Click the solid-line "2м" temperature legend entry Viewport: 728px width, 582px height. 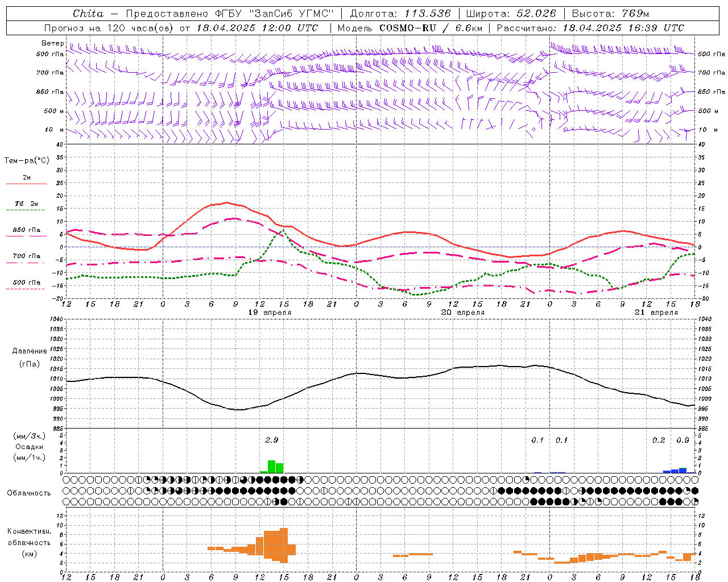click(27, 177)
